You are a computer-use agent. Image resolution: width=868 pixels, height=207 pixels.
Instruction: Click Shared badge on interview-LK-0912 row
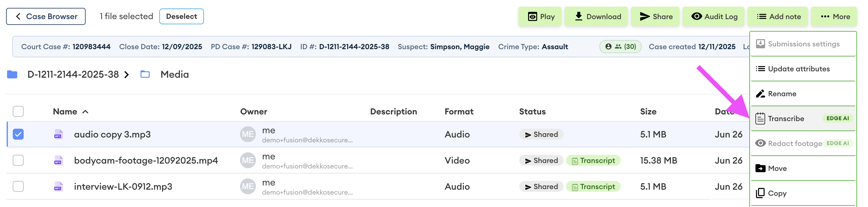coord(541,187)
